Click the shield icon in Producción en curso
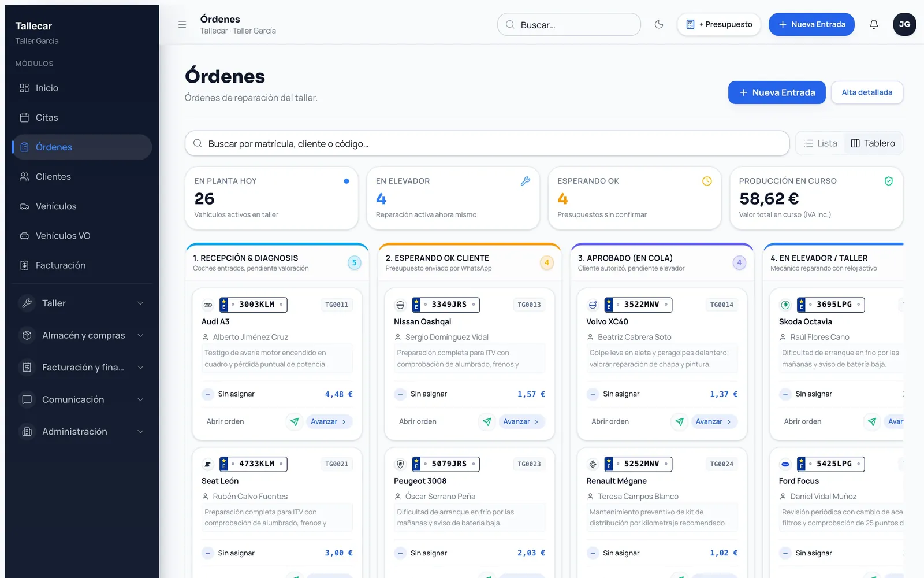 (x=889, y=181)
